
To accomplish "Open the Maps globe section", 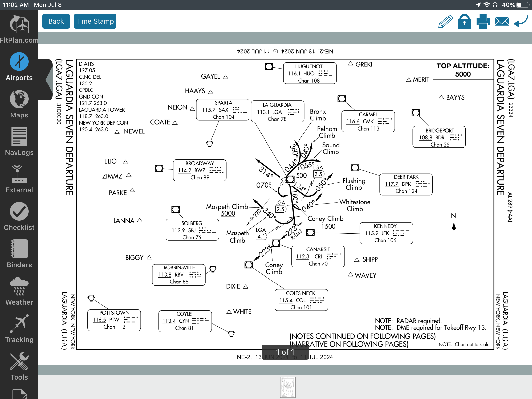I will coord(19,104).
